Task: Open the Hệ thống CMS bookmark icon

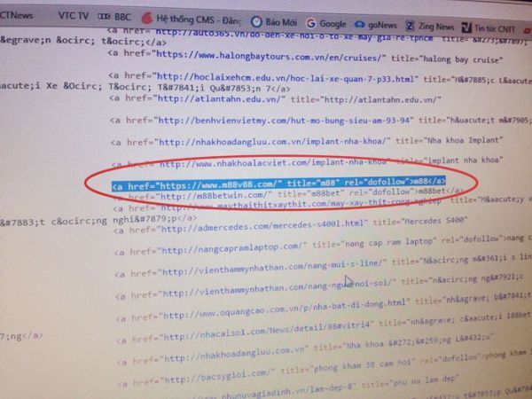Action: pyautogui.click(x=147, y=18)
